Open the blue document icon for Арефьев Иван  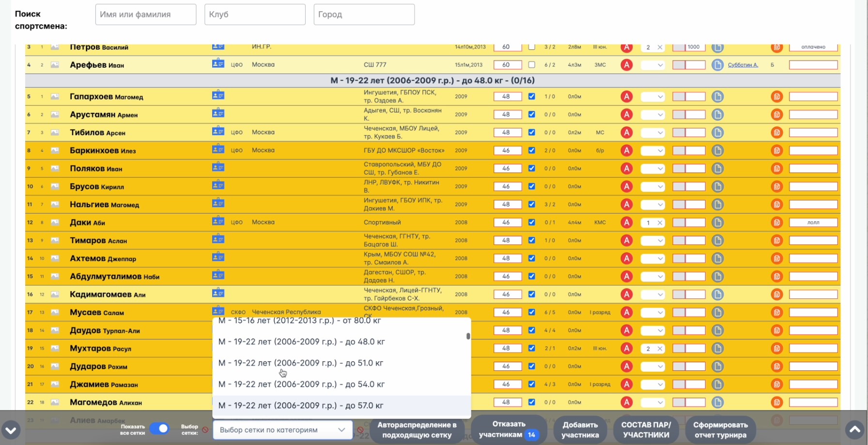point(718,64)
